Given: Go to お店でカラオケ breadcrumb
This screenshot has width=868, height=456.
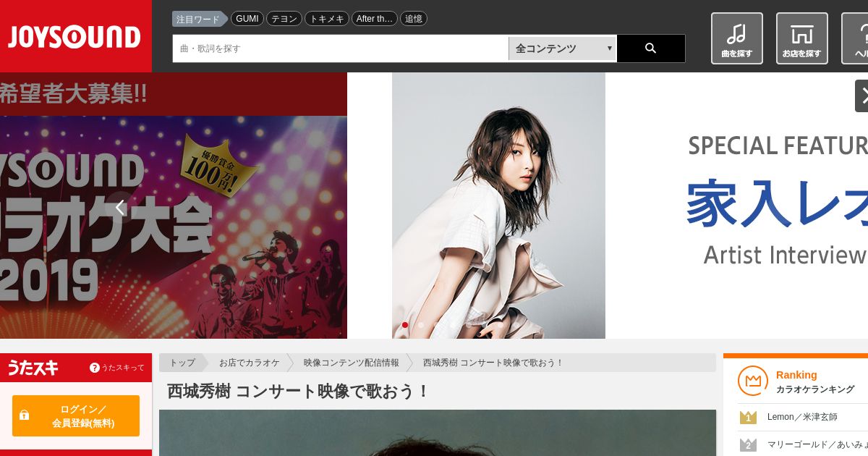Looking at the screenshot, I should (250, 363).
